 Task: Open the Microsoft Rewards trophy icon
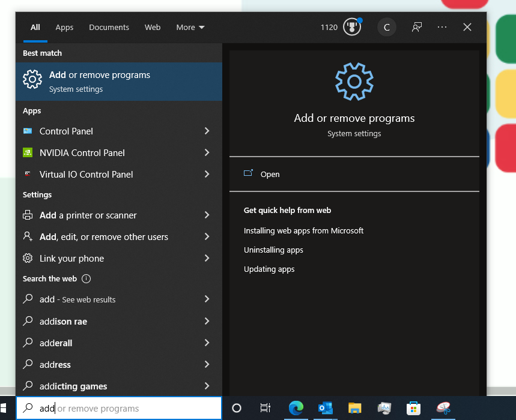pyautogui.click(x=352, y=27)
